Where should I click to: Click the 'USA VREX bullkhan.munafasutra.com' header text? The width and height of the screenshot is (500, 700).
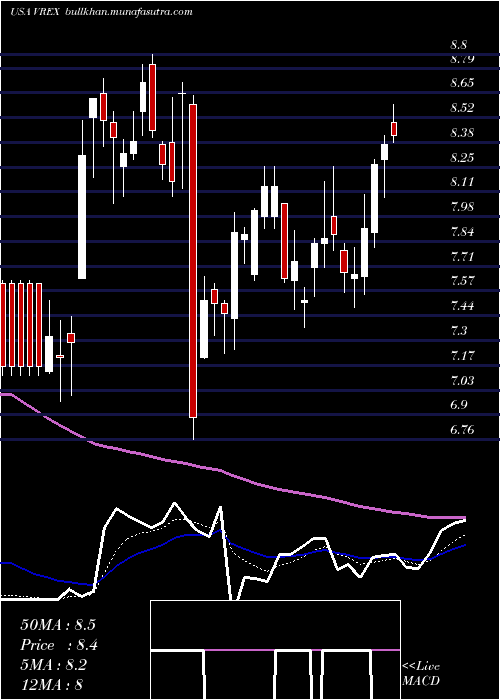click(x=101, y=12)
